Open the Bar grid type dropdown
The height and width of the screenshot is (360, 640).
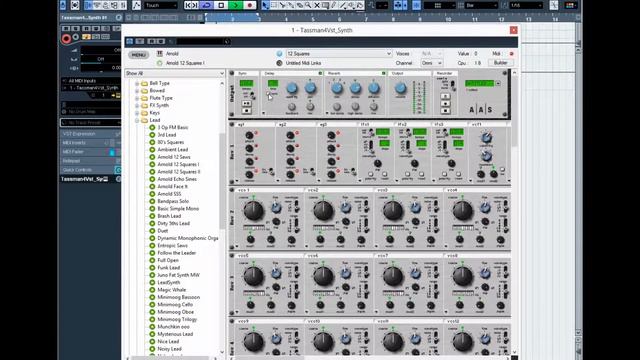point(482,5)
